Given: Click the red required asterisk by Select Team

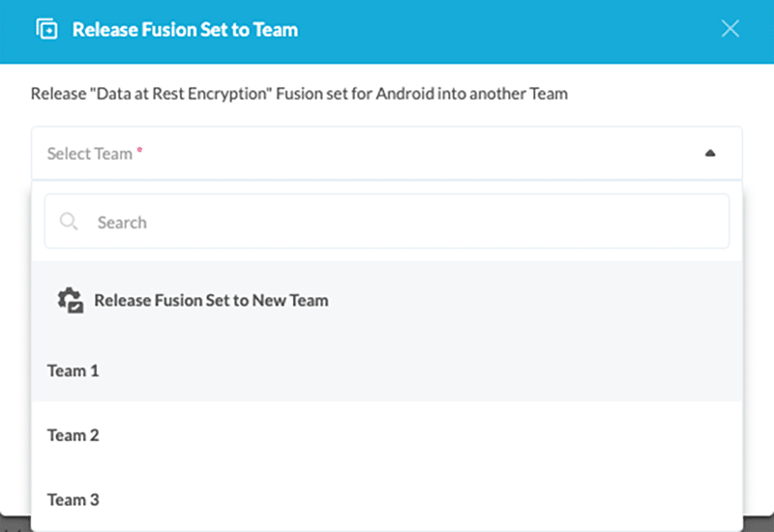Looking at the screenshot, I should click(139, 151).
